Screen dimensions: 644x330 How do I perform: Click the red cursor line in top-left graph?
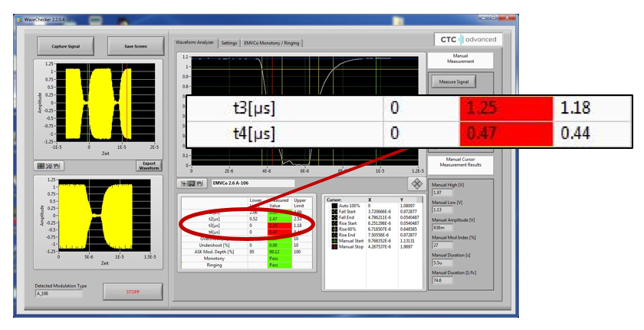click(127, 103)
